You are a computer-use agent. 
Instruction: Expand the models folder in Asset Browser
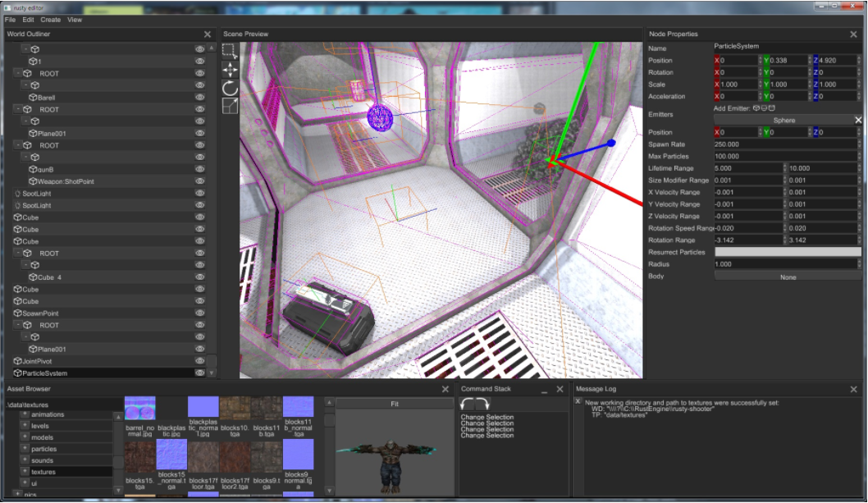click(24, 438)
